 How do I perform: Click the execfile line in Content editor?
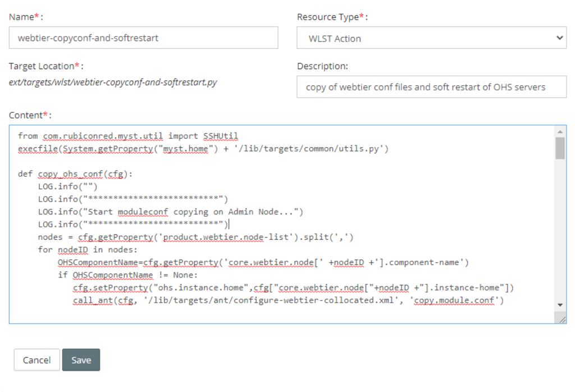tap(203, 148)
